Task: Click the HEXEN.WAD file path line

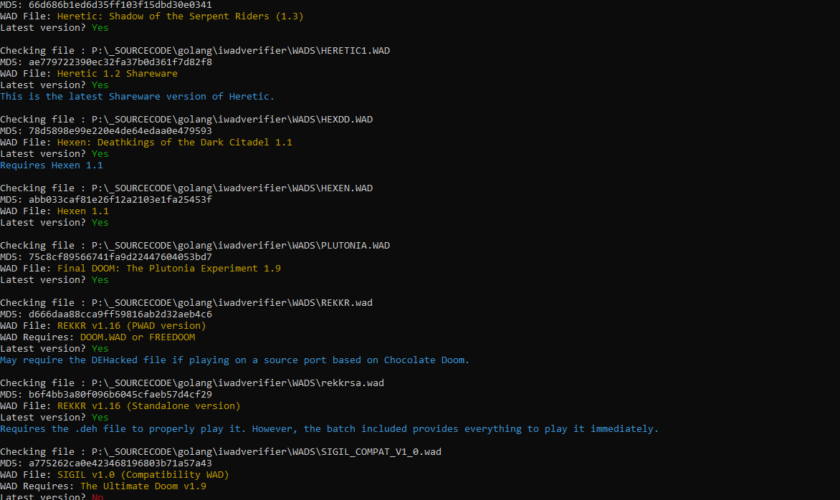Action: 186,188
